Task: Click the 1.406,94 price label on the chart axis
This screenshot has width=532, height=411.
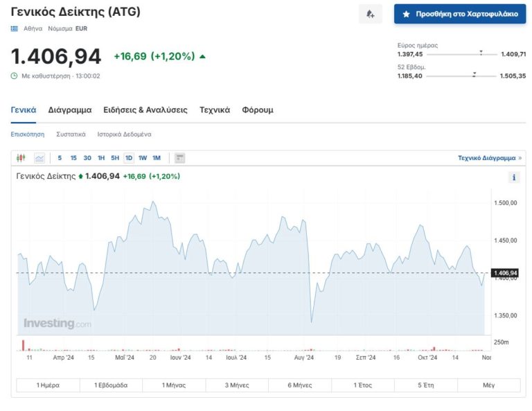Action: (505, 273)
